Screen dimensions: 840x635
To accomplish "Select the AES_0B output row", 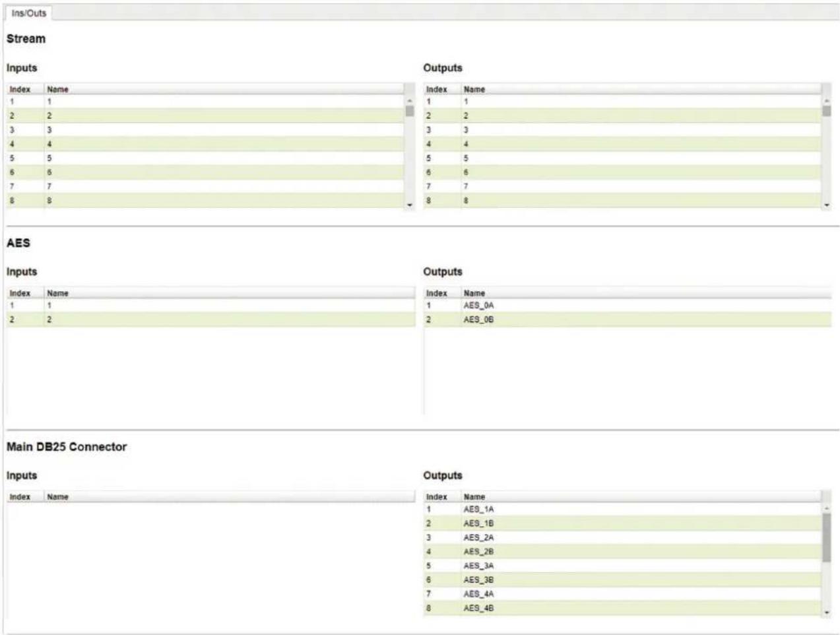I will click(628, 319).
